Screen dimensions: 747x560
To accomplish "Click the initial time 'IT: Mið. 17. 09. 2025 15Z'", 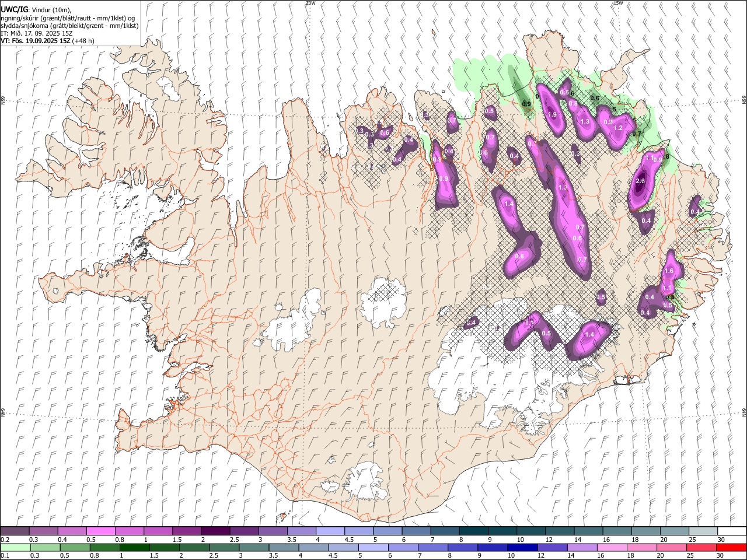I will click(37, 33).
